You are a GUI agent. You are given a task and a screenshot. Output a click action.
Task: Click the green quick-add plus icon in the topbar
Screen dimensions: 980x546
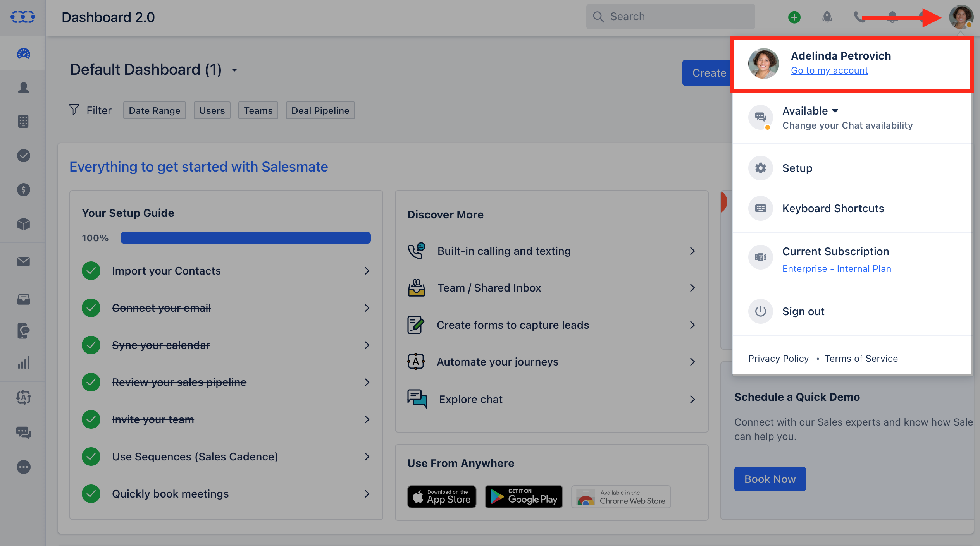coord(794,17)
